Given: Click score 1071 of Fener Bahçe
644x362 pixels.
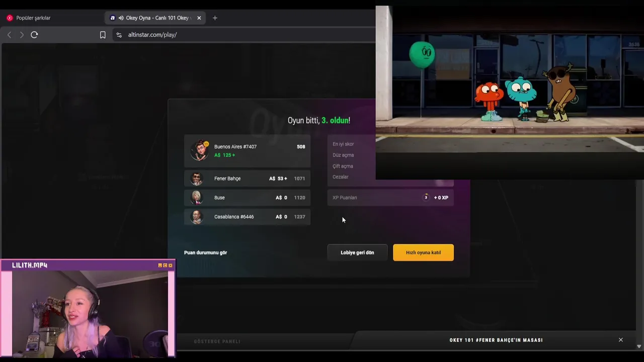Looking at the screenshot, I should pyautogui.click(x=299, y=178).
